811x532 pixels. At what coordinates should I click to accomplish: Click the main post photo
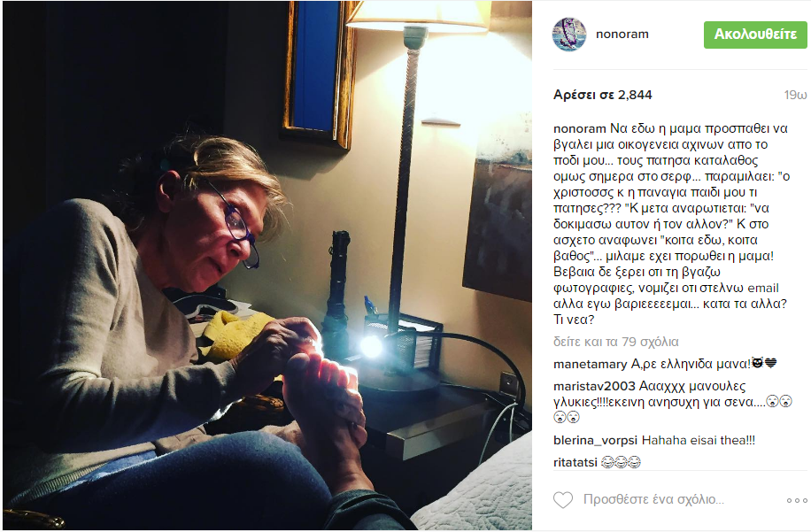tap(267, 266)
